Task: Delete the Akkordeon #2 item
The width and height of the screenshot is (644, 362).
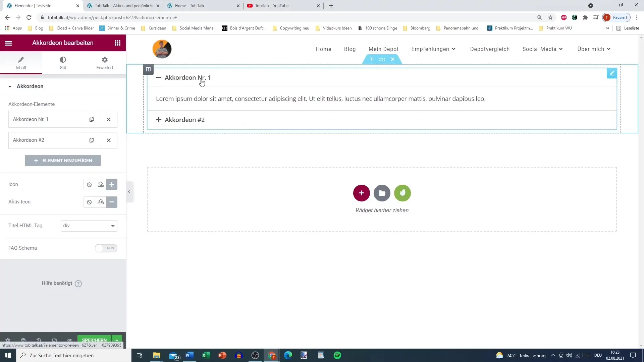Action: coord(109,140)
